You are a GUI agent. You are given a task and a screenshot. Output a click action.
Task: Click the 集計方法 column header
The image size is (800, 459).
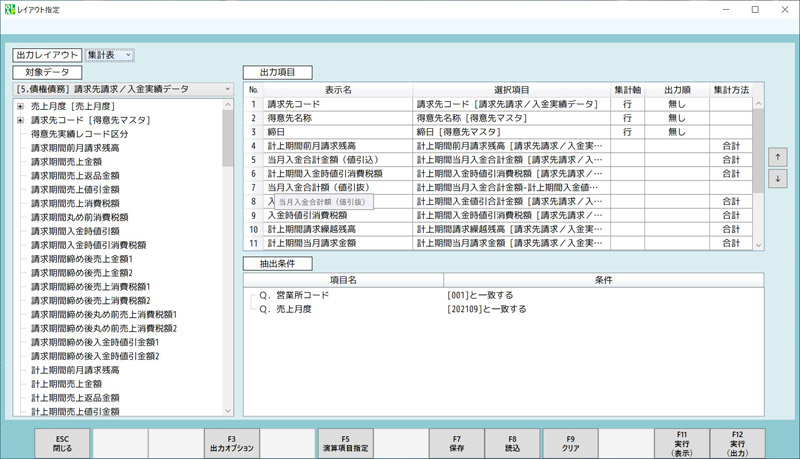729,89
